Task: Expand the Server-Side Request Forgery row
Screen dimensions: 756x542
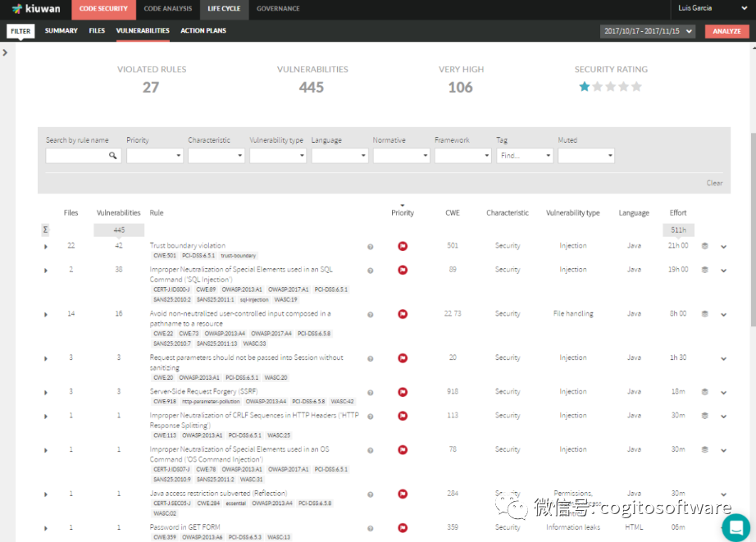Action: pos(46,393)
